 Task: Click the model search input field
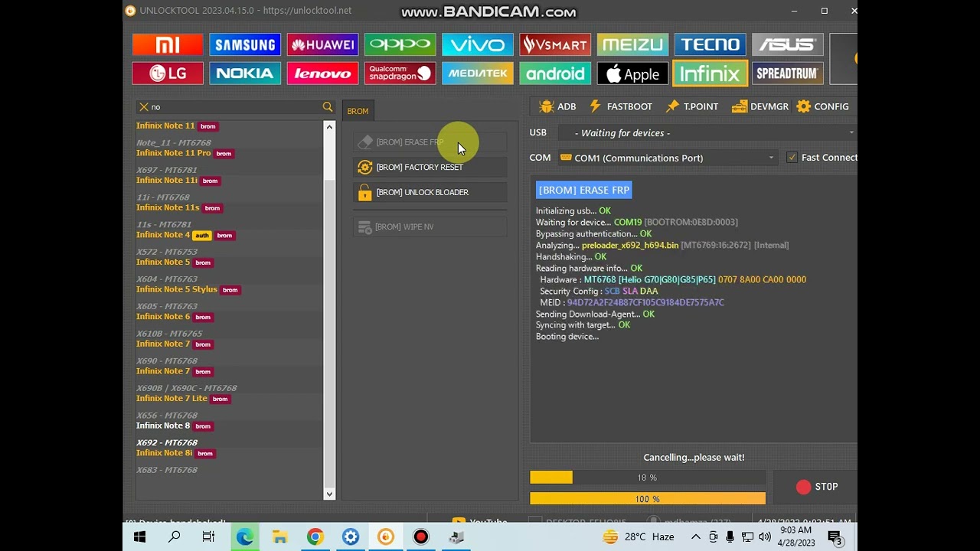click(234, 107)
